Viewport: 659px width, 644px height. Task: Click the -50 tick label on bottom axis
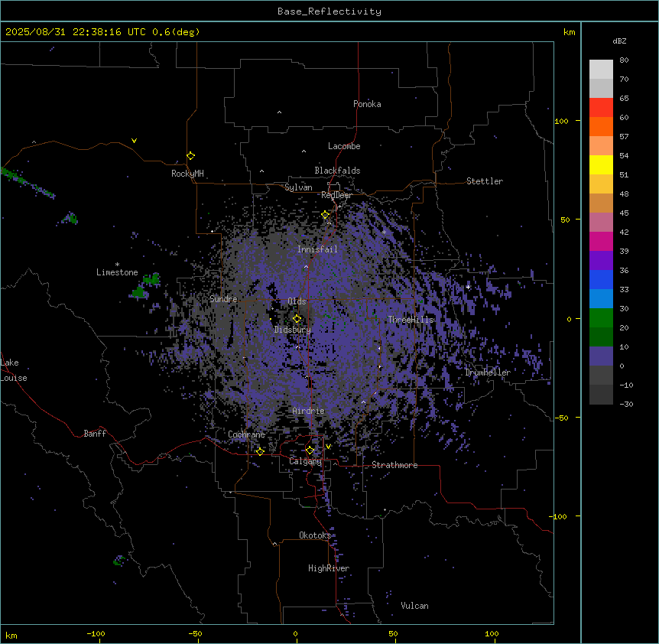click(x=195, y=633)
